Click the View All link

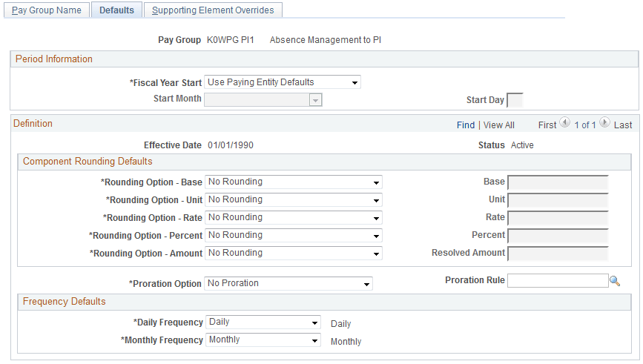498,125
